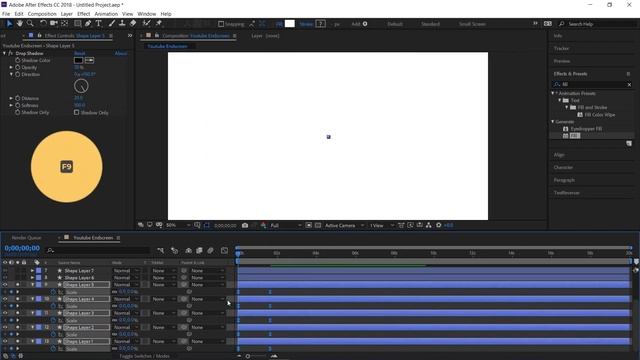The image size is (640, 360).
Task: Hide Shape Layer 5 using eye icon
Action: click(x=5, y=284)
